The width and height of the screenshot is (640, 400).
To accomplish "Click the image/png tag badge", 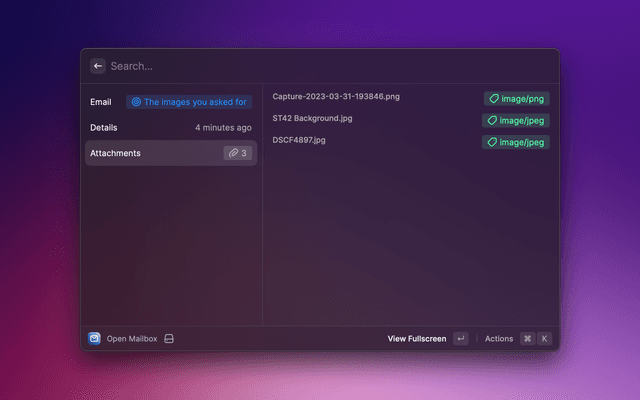I will click(517, 99).
